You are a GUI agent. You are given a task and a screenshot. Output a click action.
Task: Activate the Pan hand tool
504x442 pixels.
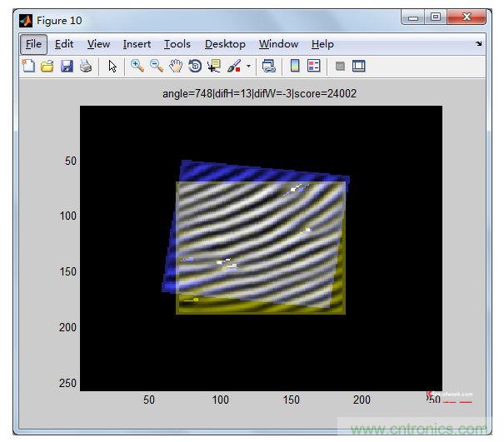point(175,67)
